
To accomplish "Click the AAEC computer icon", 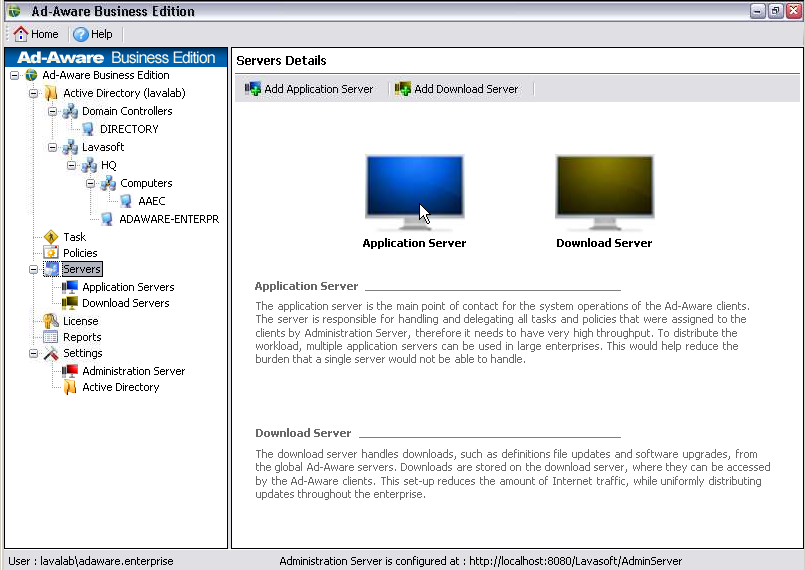I will coord(126,201).
